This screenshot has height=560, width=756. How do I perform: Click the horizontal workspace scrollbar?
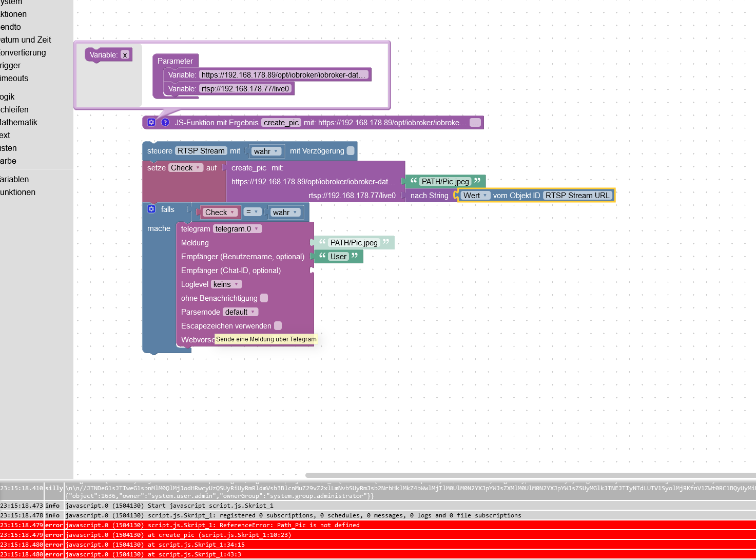click(531, 475)
